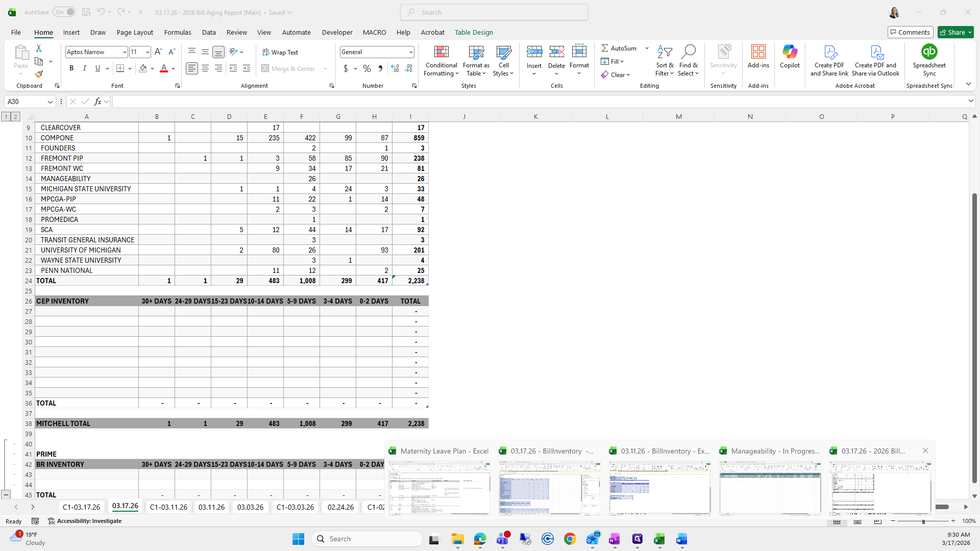Open the Copilot ribbon icon
This screenshot has height=551, width=980.
790,52
